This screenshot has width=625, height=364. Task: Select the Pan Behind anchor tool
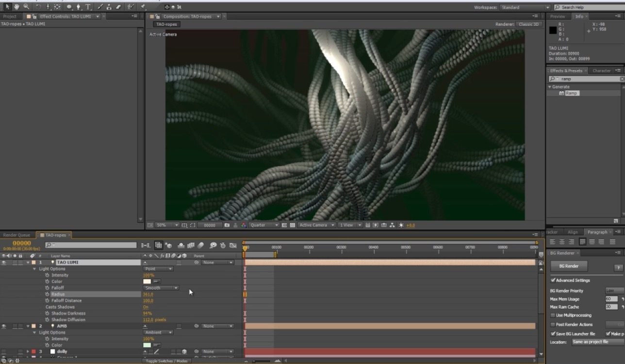57,7
